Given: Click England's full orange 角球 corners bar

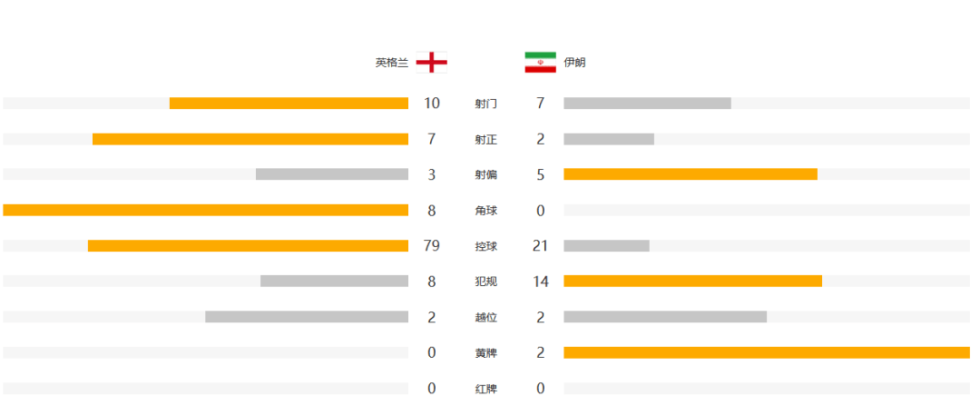Looking at the screenshot, I should click(x=206, y=210).
